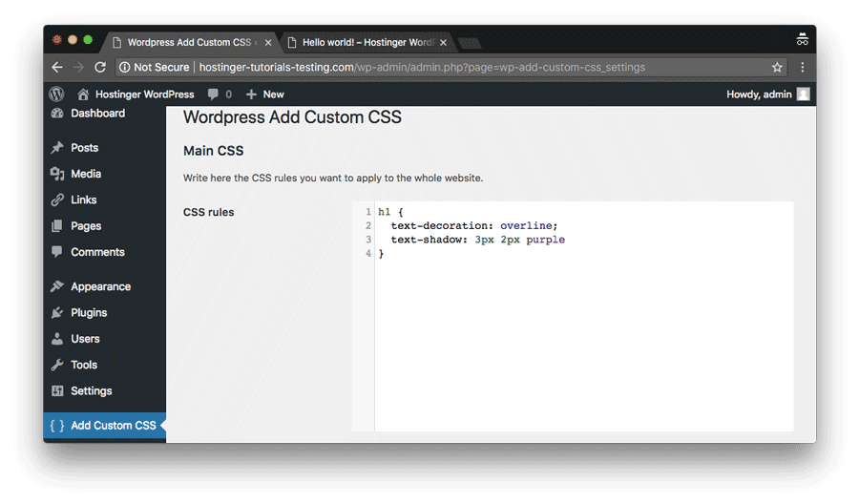This screenshot has height=504, width=859.
Task: Go back with the browser back arrow
Action: click(57, 68)
